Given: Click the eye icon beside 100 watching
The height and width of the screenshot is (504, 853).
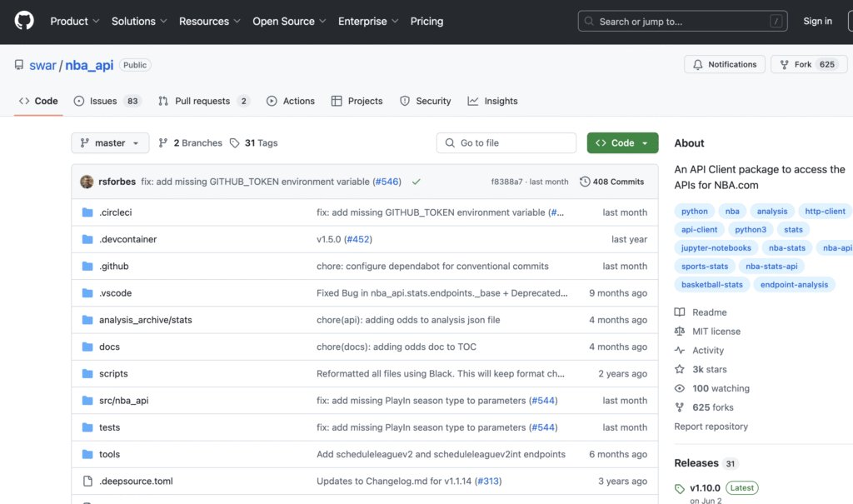Looking at the screenshot, I should [x=680, y=388].
